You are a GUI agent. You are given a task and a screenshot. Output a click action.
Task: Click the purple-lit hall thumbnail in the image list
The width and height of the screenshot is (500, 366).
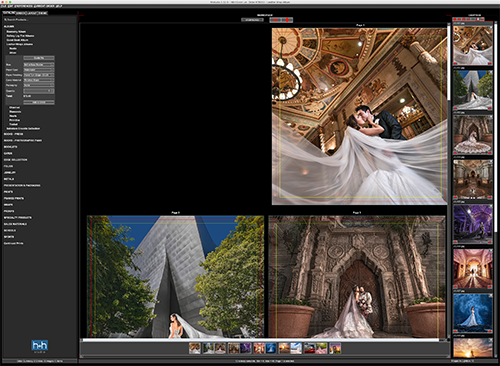click(x=473, y=224)
